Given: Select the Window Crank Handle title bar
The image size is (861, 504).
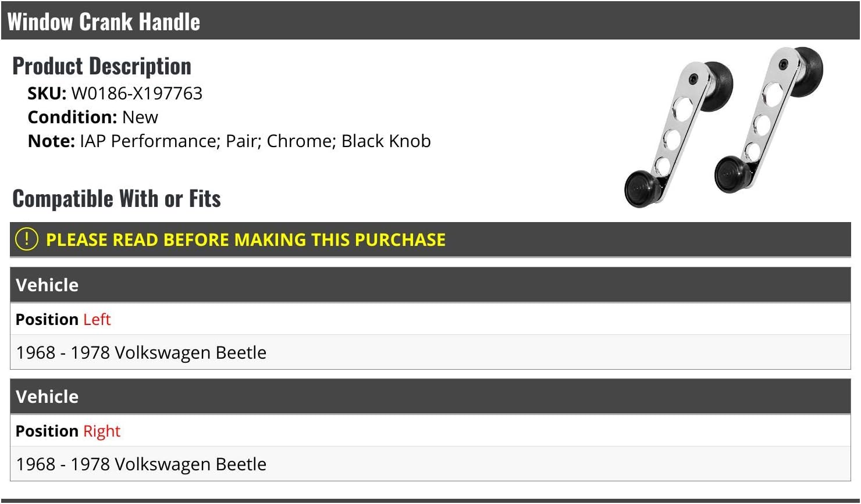Looking at the screenshot, I should click(x=430, y=21).
